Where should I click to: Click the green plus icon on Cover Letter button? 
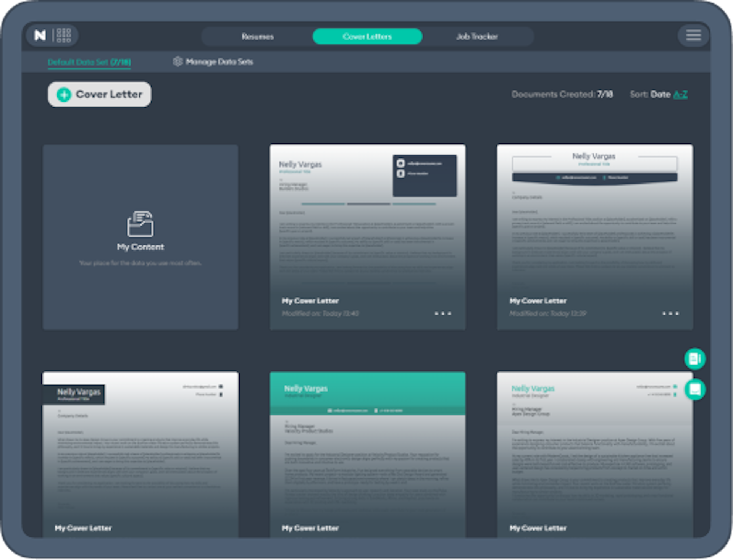click(64, 94)
